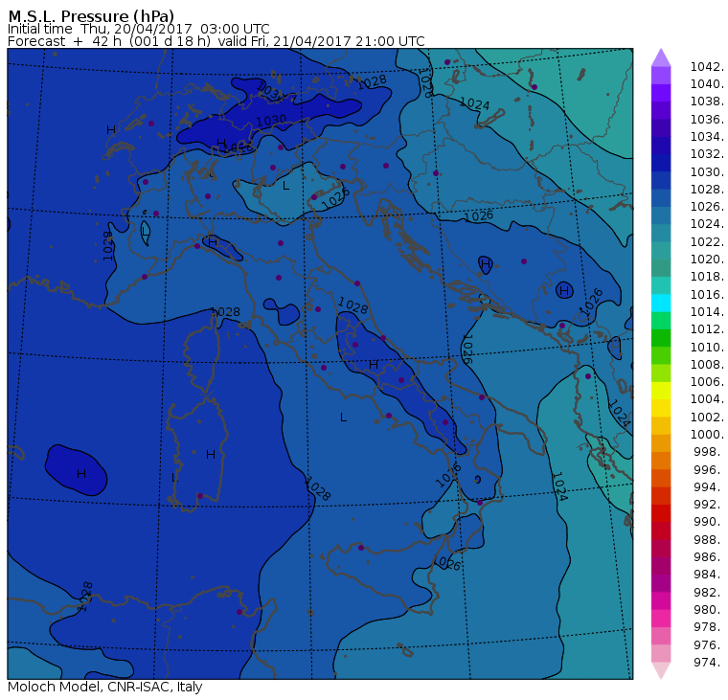Click the legend label '1034.'

(707, 137)
